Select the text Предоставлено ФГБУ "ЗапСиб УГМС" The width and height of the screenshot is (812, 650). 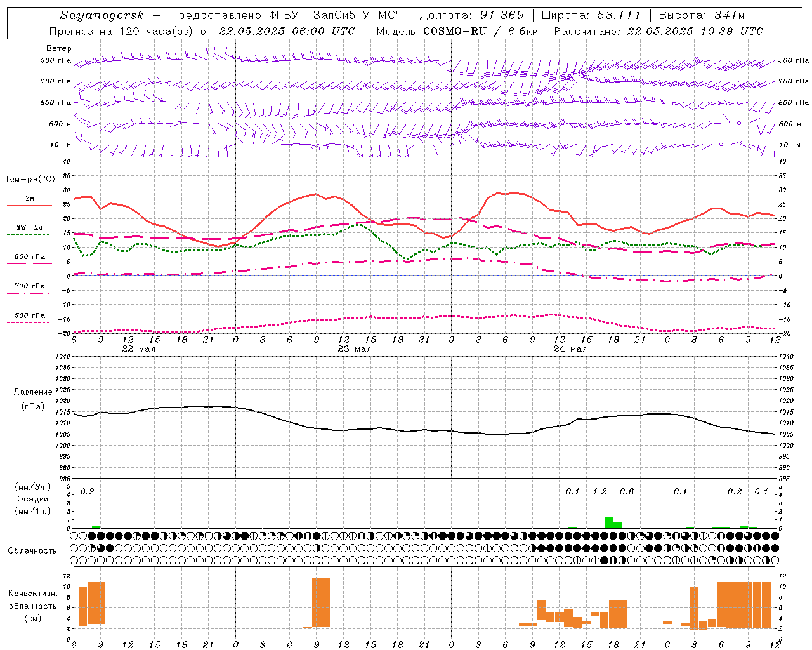click(x=286, y=15)
